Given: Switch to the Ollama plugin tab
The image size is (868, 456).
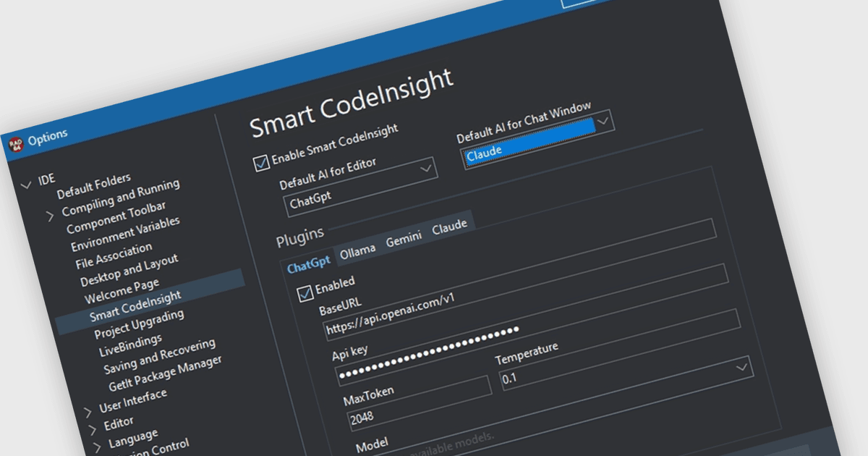Looking at the screenshot, I should (358, 251).
